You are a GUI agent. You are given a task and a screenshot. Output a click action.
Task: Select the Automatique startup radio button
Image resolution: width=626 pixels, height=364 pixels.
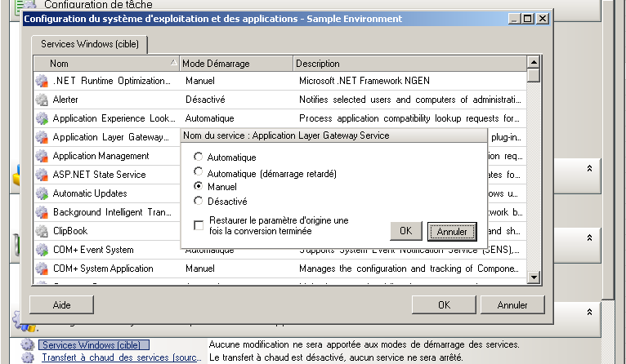point(198,157)
